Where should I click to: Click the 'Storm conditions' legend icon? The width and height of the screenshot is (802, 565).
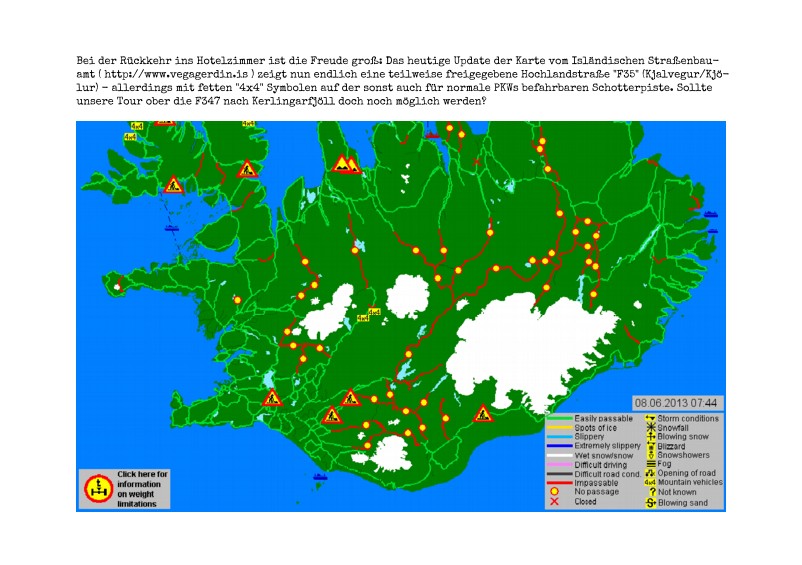click(650, 417)
